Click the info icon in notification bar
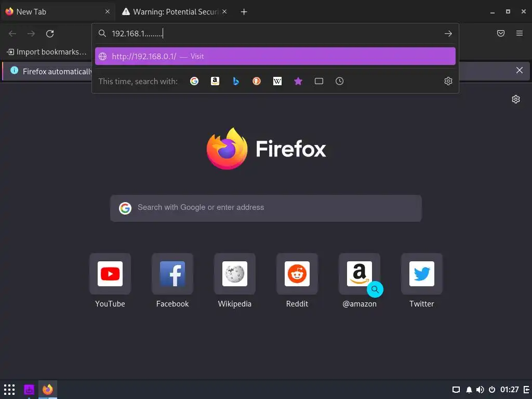Image resolution: width=532 pixels, height=399 pixels. [14, 70]
